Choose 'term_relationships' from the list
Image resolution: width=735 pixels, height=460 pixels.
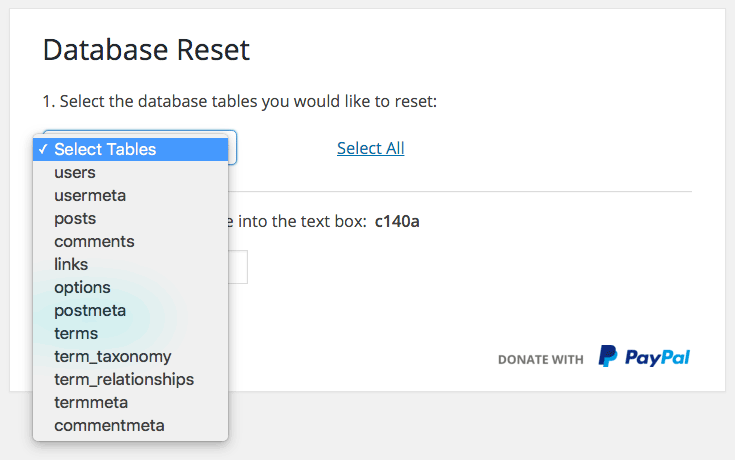pyautogui.click(x=124, y=380)
